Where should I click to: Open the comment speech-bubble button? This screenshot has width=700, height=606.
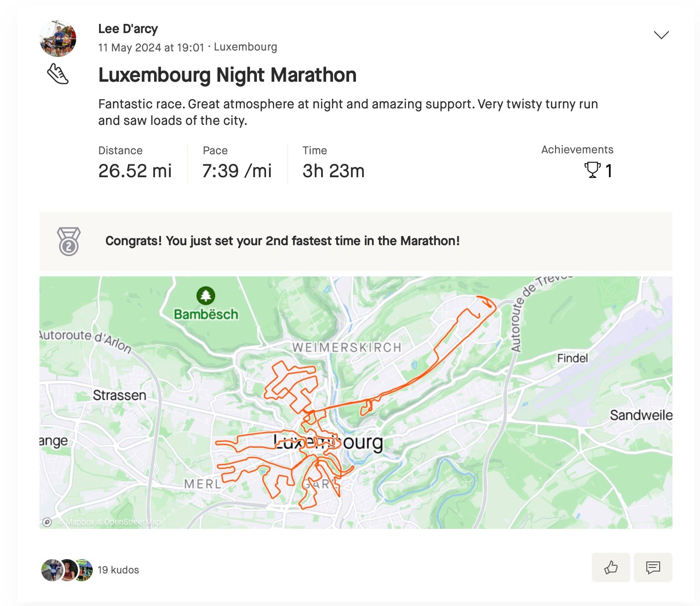(653, 567)
